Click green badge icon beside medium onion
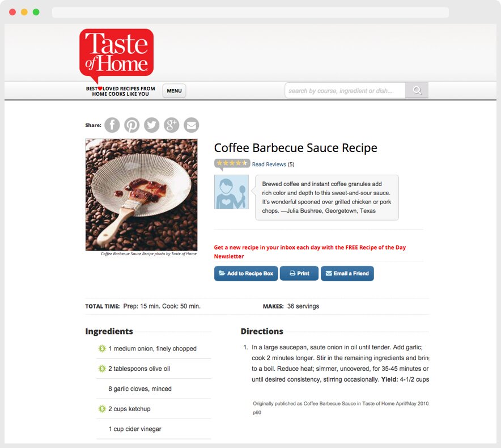The image size is (501, 448). tap(102, 348)
